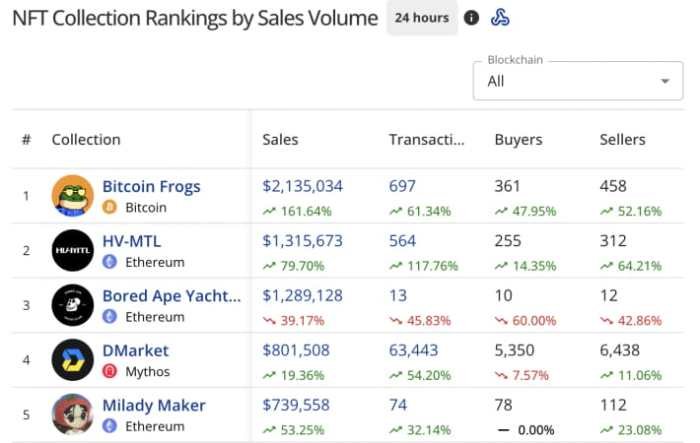This screenshot has width=700, height=443.
Task: Click the blue webhook icon in header
Action: coord(501,18)
